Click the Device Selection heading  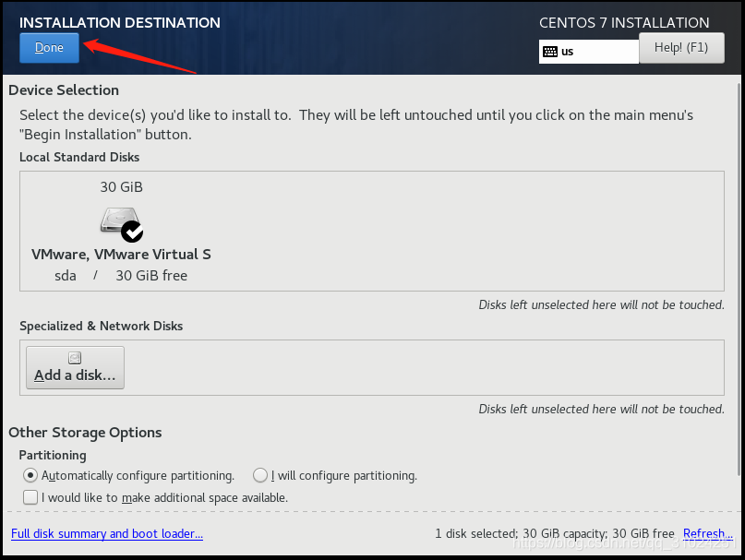pos(64,90)
